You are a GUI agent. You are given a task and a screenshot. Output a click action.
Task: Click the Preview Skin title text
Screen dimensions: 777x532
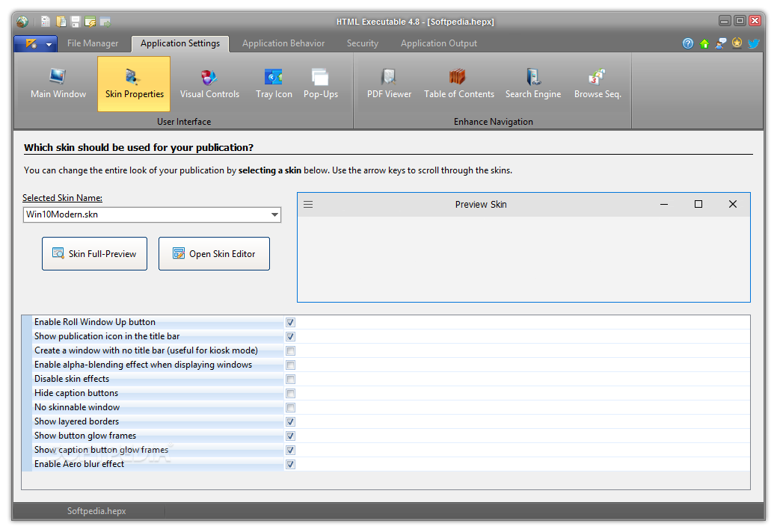point(481,205)
